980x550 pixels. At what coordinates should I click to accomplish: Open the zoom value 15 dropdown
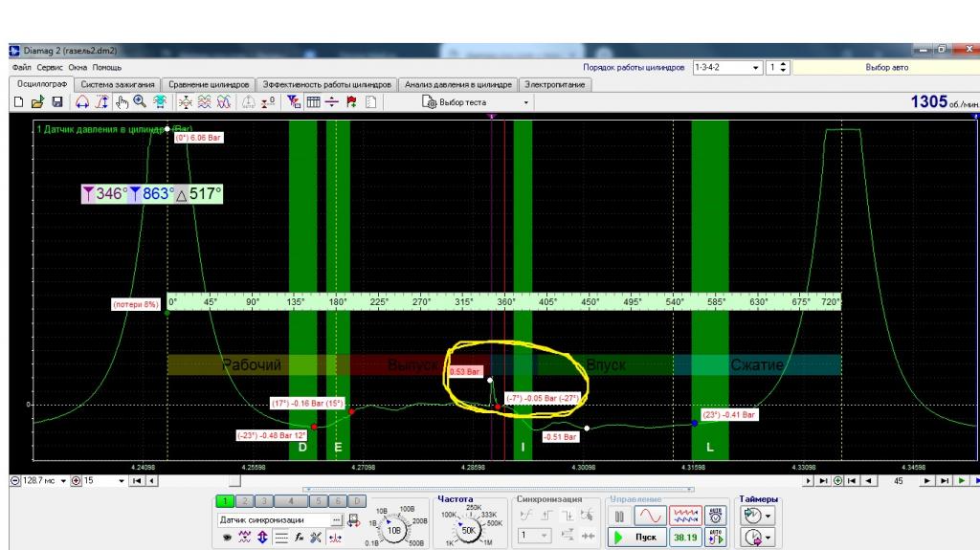click(x=122, y=480)
